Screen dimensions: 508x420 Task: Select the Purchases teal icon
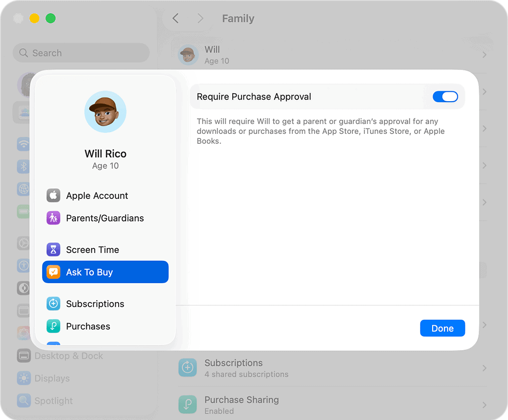[x=53, y=326]
